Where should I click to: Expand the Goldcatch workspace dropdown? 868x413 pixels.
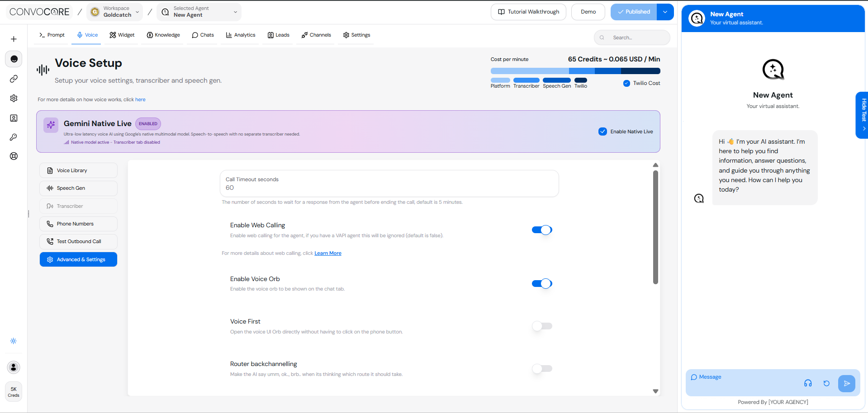(137, 12)
